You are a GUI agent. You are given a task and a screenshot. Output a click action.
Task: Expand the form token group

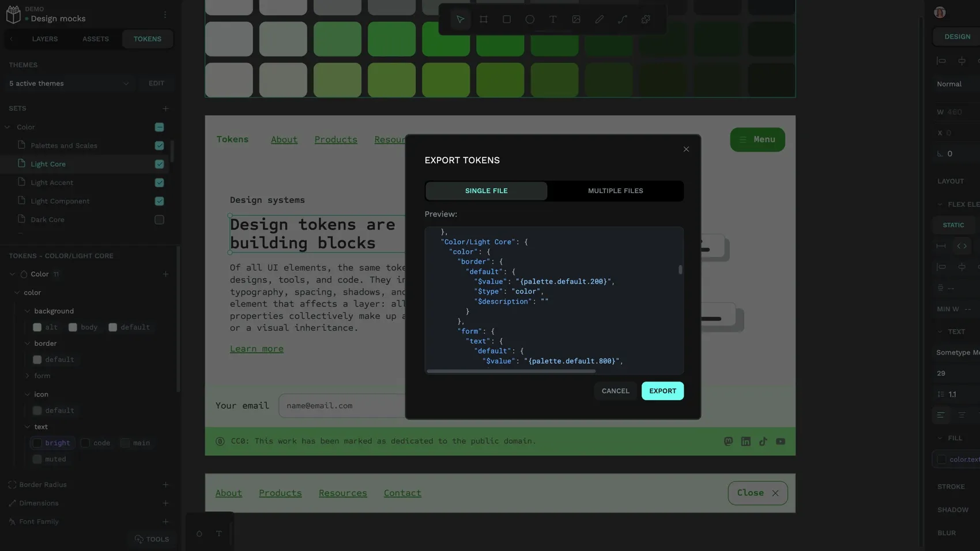pos(27,375)
